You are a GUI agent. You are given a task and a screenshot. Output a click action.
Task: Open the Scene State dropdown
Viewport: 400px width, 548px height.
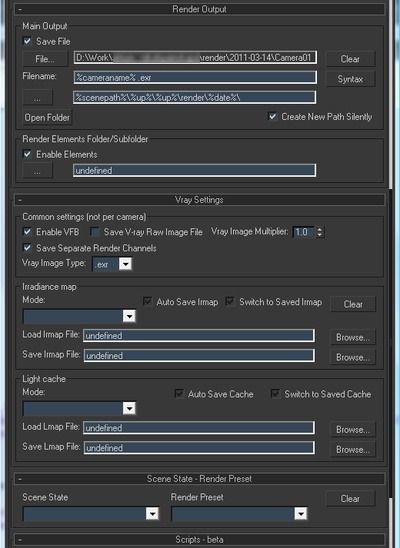tap(152, 513)
